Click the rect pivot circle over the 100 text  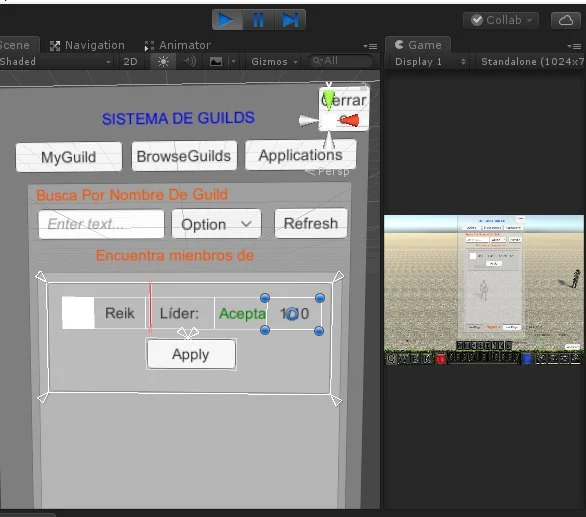coord(292,314)
